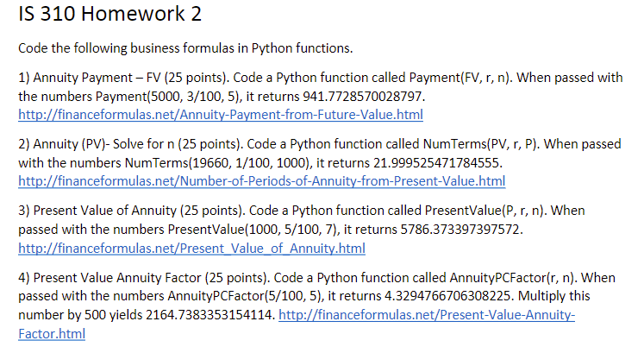The width and height of the screenshot is (644, 353).
Task: Click the text 'NumTerms(PV, r, P)'
Action: (481, 144)
